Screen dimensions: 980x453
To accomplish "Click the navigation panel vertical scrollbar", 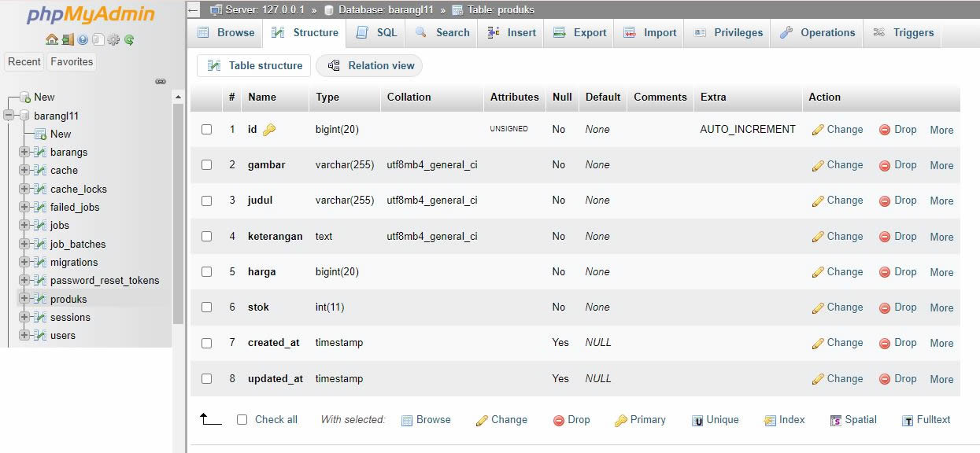I will 178,212.
